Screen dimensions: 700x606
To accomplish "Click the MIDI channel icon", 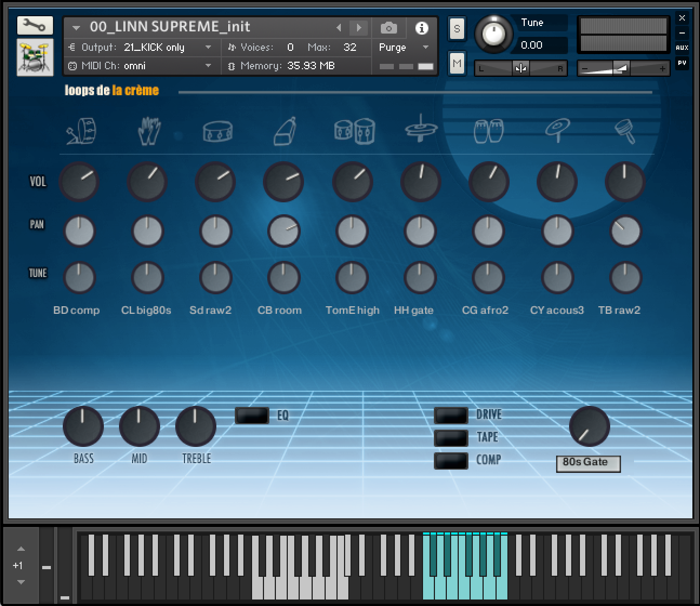I will point(72,66).
